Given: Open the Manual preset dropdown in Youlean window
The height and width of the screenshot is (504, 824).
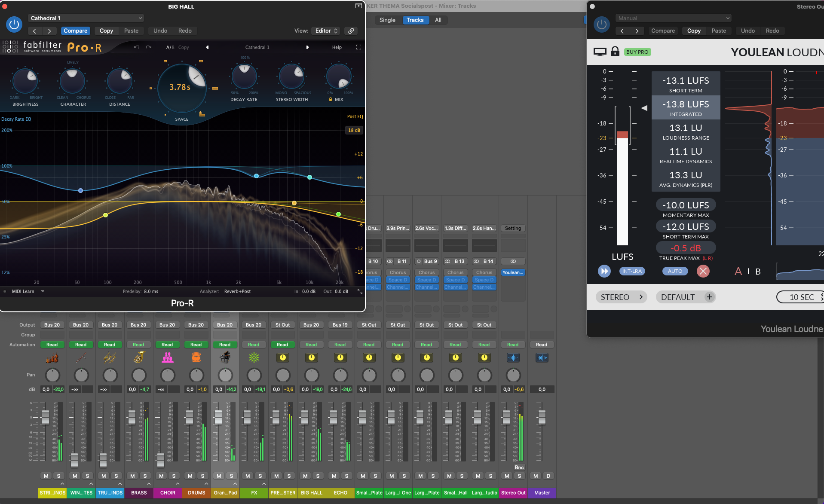Looking at the screenshot, I should (x=674, y=18).
